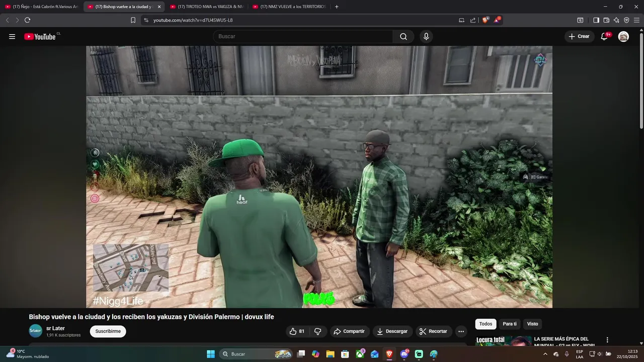Open the Windows Start menu

pos(211,354)
